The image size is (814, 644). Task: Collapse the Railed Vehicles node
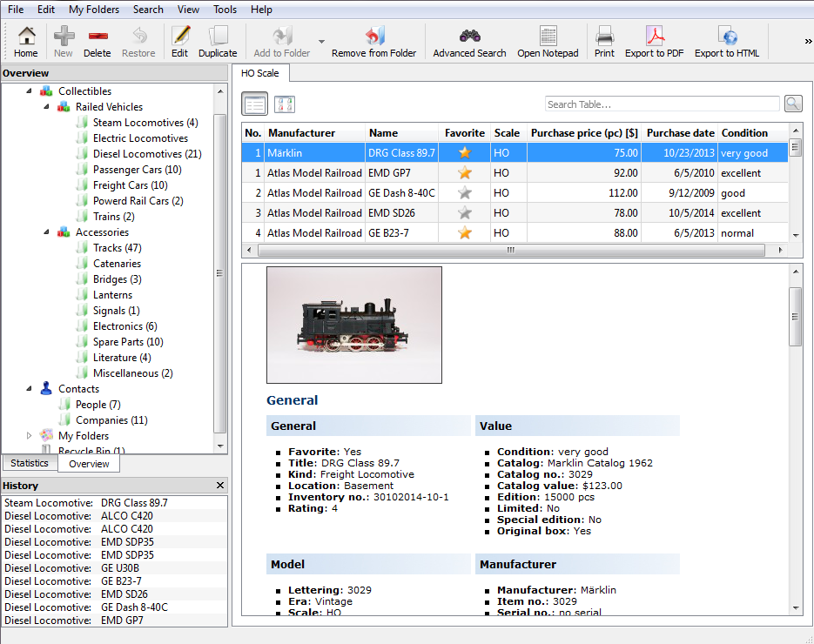click(x=46, y=106)
